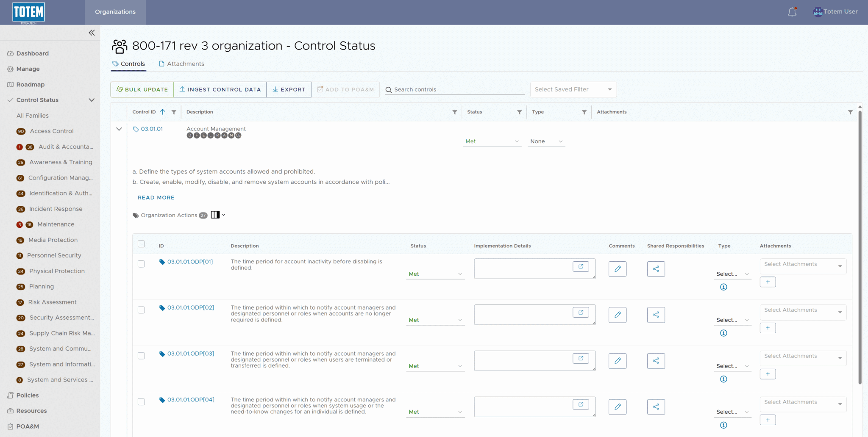
Task: Toggle Organization Actions column layout icon
Action: click(x=215, y=215)
